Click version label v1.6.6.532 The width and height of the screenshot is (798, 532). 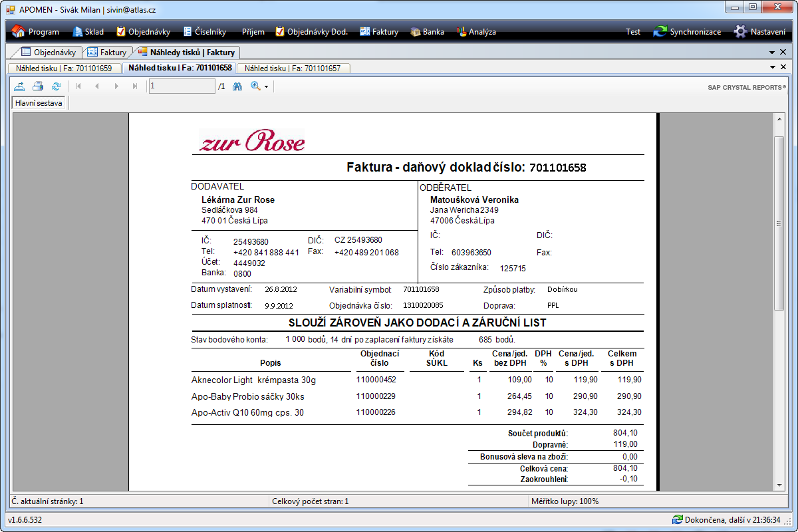(x=25, y=519)
